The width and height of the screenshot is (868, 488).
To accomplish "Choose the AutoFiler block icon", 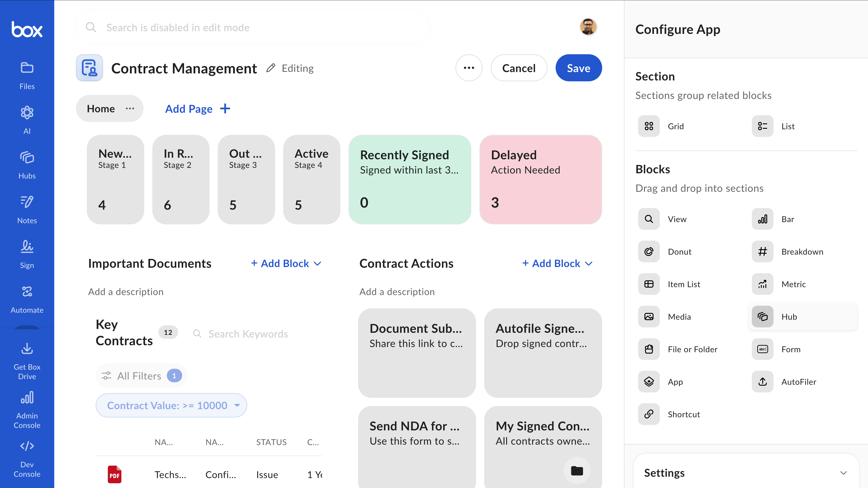I will [762, 382].
